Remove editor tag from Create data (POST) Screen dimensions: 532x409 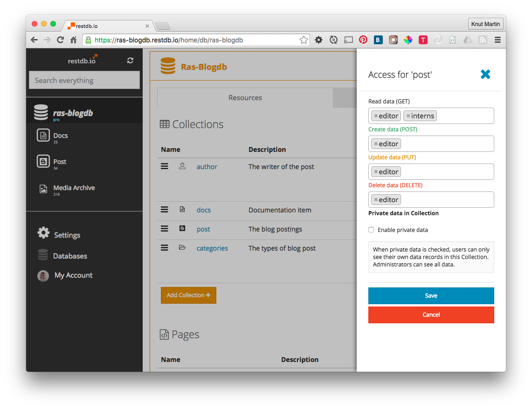(376, 144)
